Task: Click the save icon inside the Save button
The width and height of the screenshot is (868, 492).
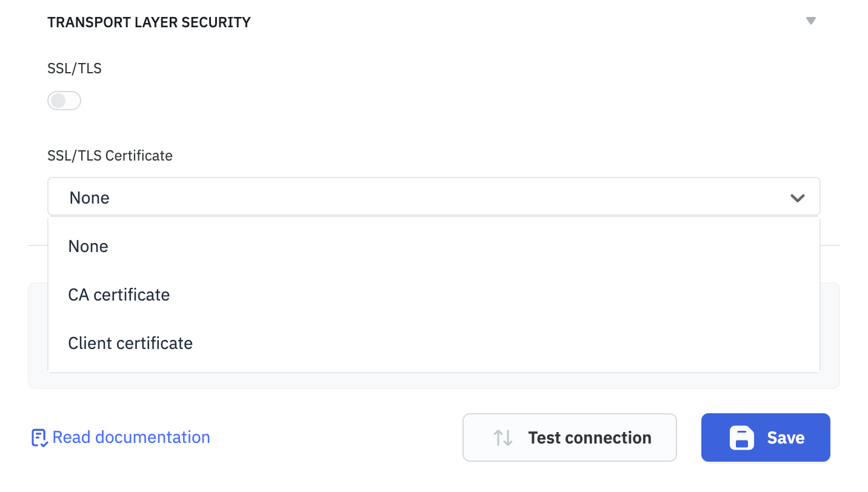Action: click(741, 437)
